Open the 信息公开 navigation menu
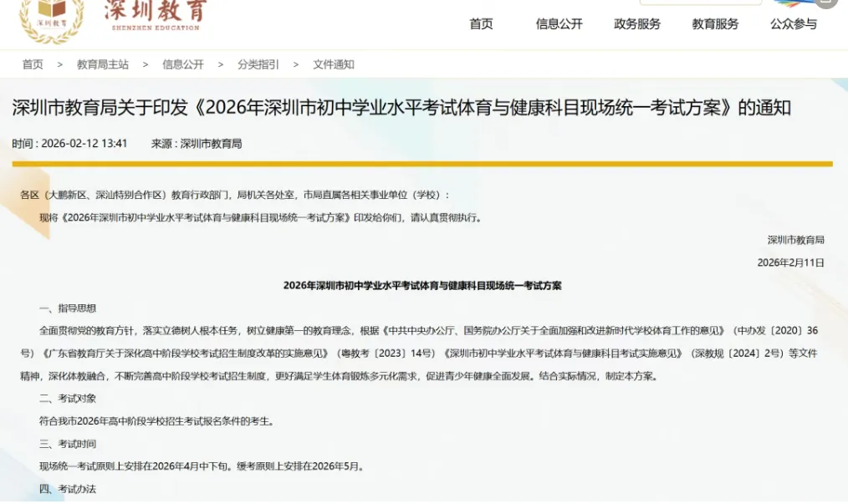 (559, 24)
